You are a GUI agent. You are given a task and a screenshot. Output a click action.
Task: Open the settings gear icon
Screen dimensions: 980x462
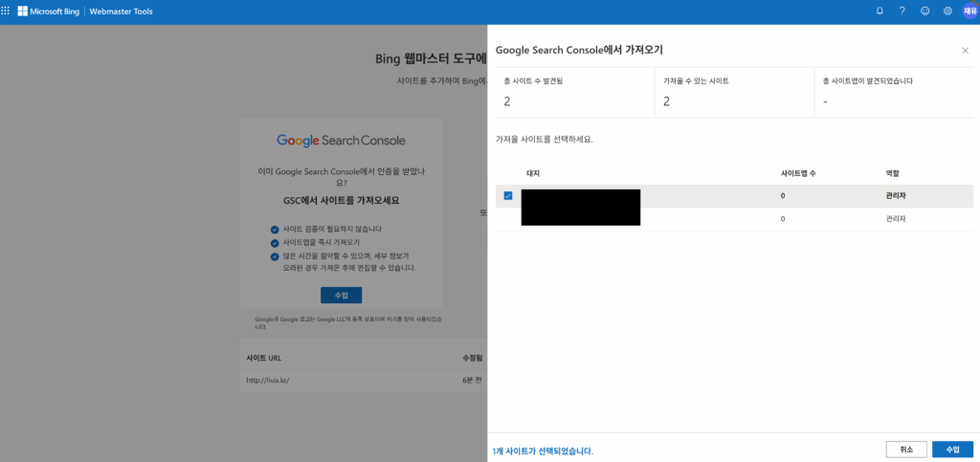click(947, 11)
